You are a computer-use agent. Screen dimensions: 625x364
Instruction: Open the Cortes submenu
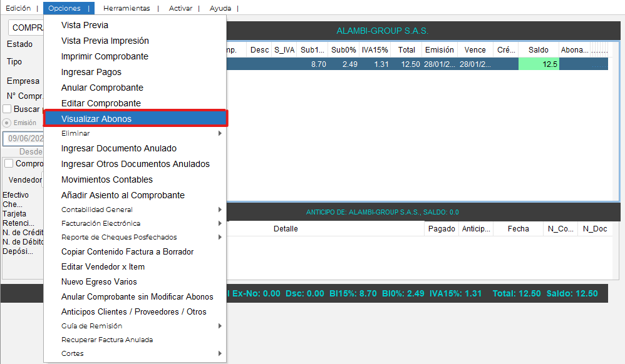(x=135, y=353)
